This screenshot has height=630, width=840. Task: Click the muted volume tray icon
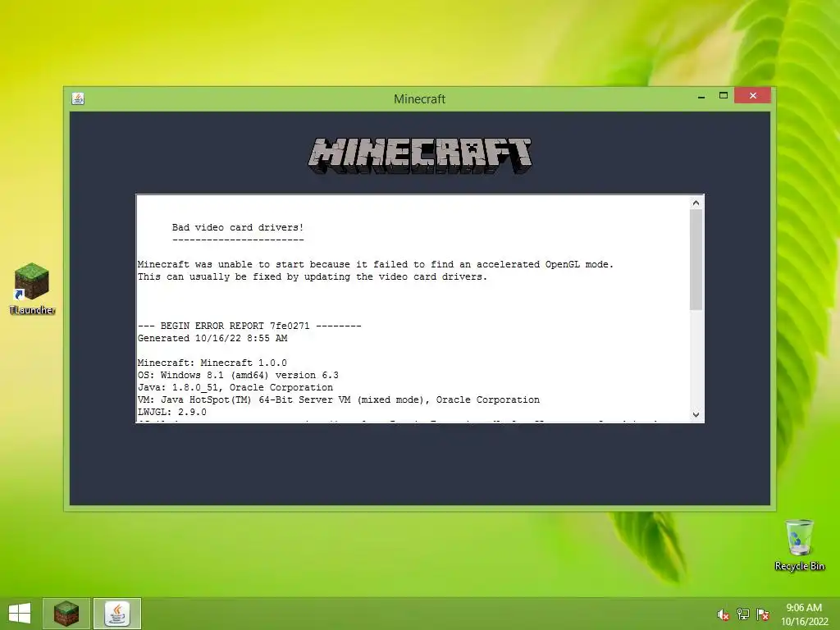coord(724,614)
